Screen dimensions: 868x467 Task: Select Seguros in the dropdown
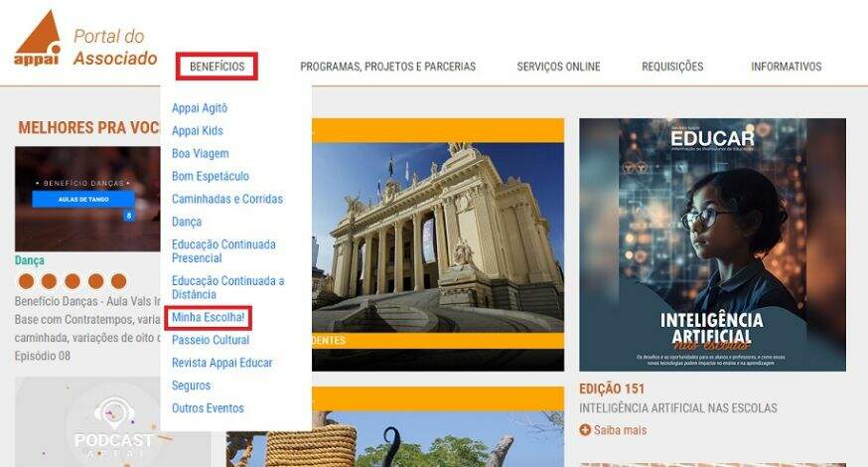(x=191, y=386)
